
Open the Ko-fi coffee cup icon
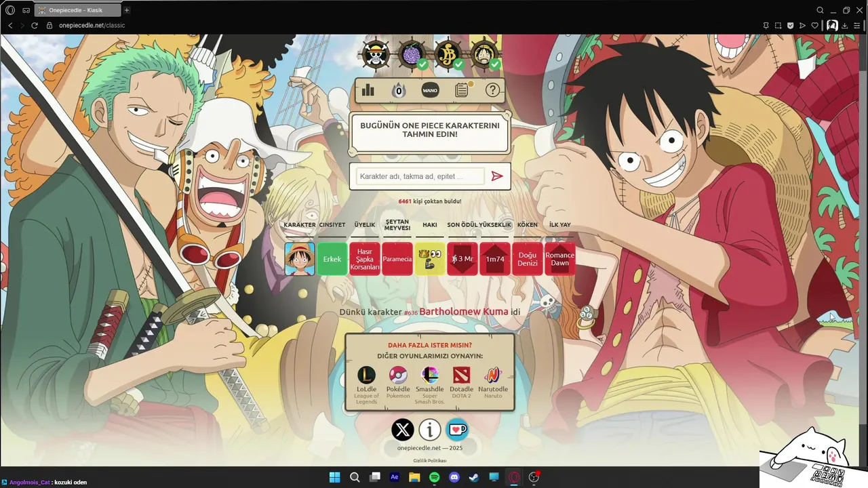457,430
